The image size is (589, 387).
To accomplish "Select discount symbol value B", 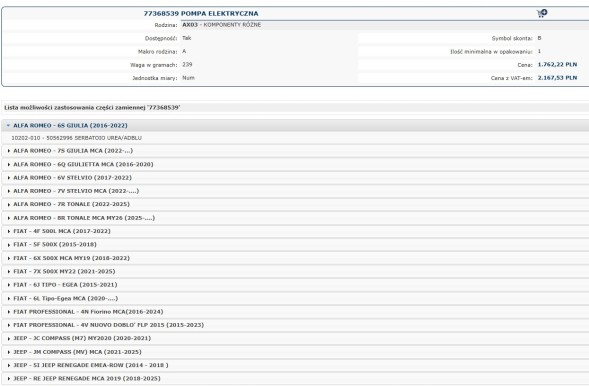I will click(539, 38).
